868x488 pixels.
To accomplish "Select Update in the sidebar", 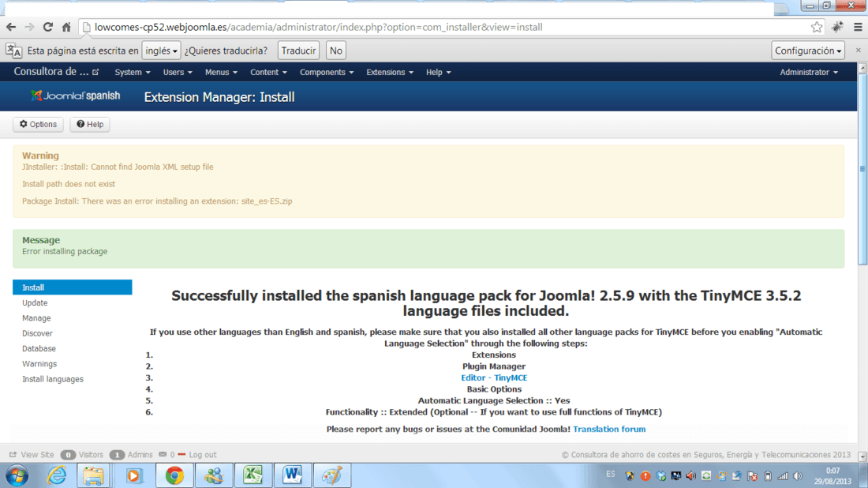I will [x=35, y=303].
